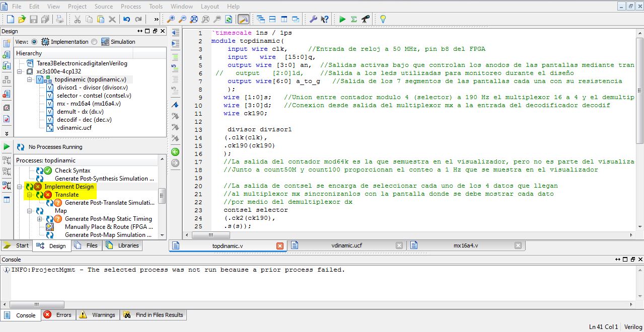Viewport: 644px width, 332px height.
Task: Click the wrench preferences icon
Action: [x=313, y=19]
